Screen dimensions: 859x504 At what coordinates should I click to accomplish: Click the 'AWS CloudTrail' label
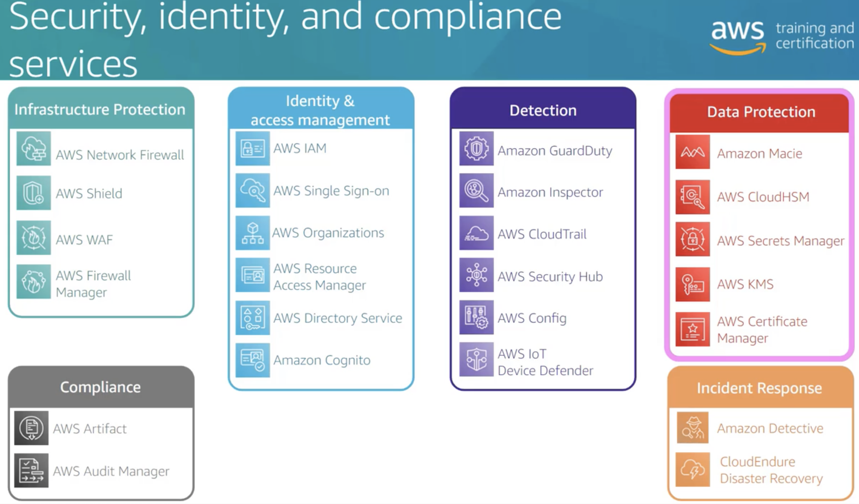pyautogui.click(x=542, y=234)
